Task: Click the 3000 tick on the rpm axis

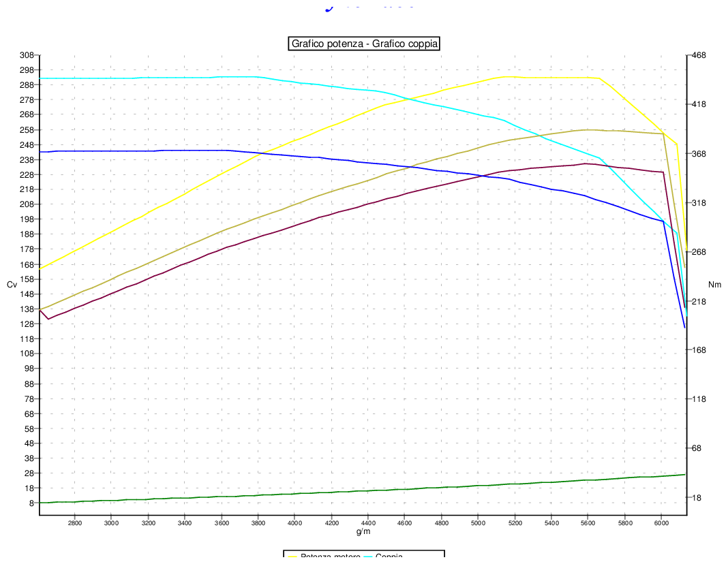Action: pos(111,523)
